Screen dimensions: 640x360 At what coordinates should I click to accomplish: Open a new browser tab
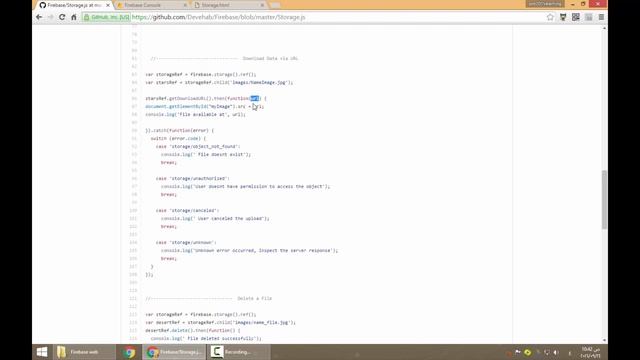[x=275, y=5]
